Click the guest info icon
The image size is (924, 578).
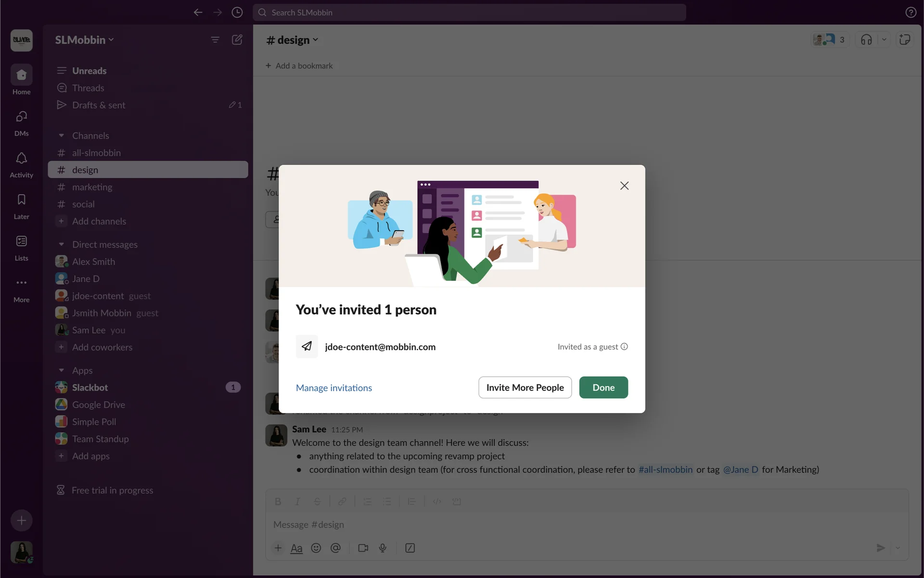(624, 347)
